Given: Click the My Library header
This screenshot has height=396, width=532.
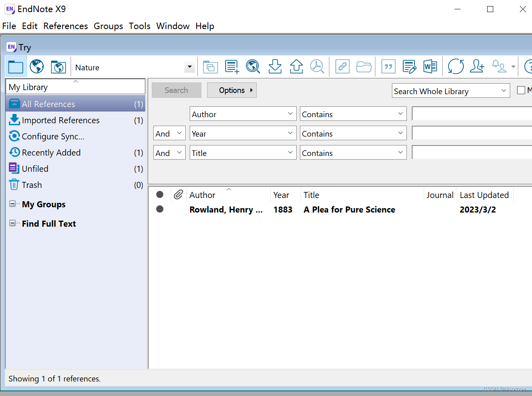Looking at the screenshot, I should pos(75,87).
